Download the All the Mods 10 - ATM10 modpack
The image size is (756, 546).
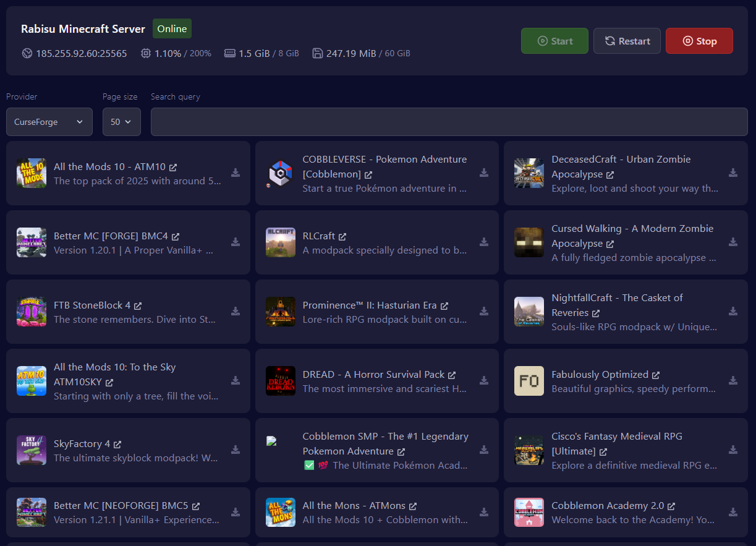pos(236,174)
